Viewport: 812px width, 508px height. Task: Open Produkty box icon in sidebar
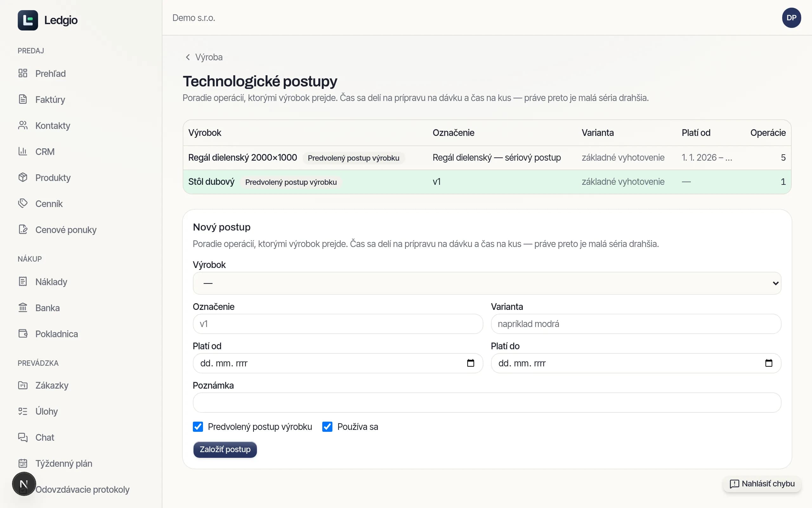coord(23,177)
